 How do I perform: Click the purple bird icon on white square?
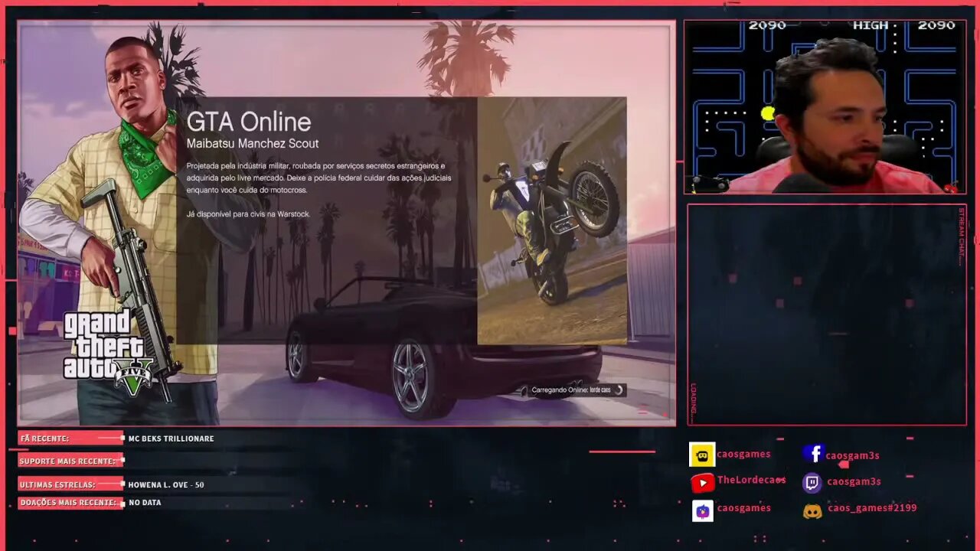[703, 510]
